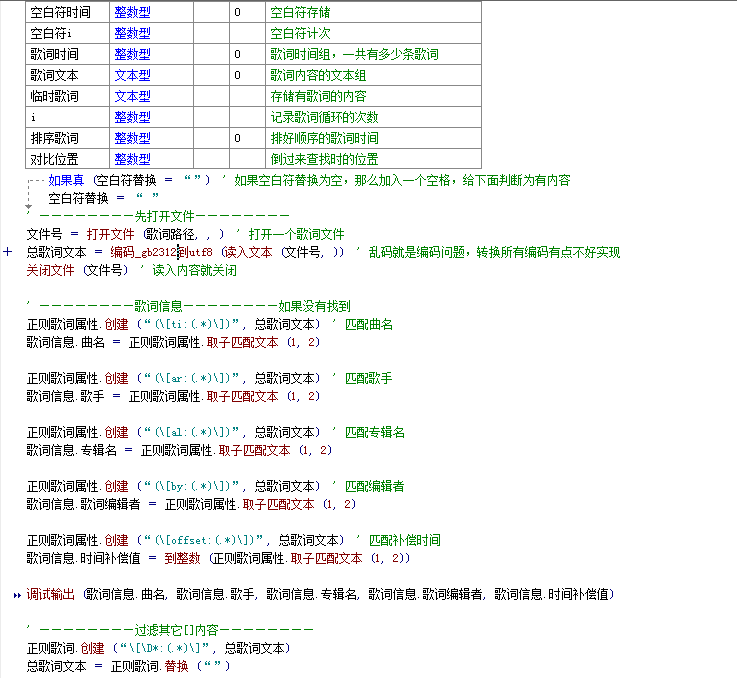
Task: Click the regex string containing [ti:
Action: coord(192,324)
